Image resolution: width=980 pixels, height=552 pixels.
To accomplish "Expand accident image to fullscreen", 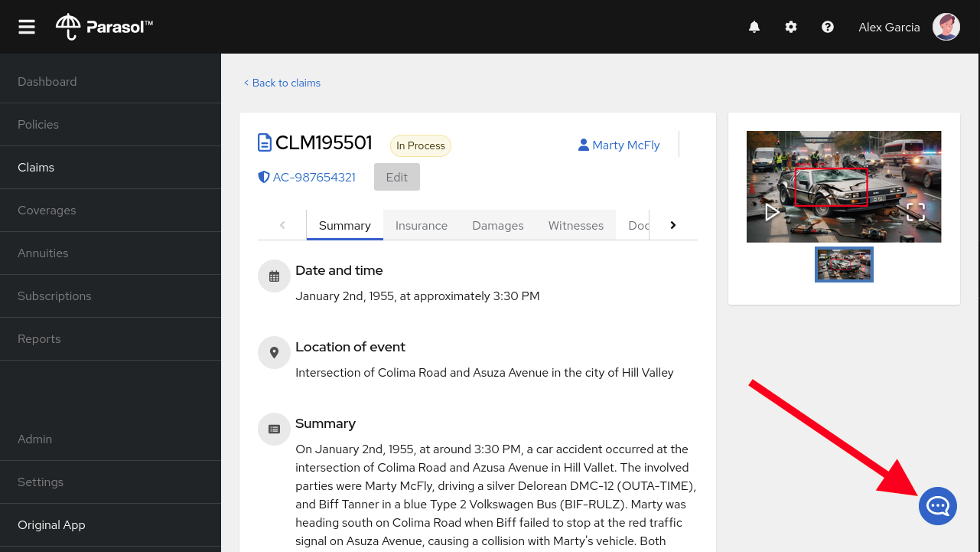I will [x=916, y=212].
